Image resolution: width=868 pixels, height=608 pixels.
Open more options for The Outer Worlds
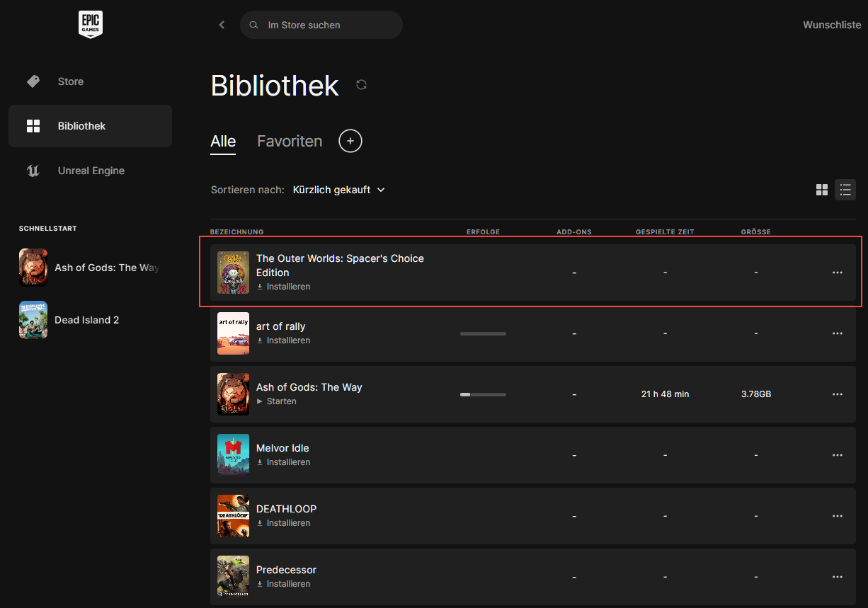(x=838, y=273)
